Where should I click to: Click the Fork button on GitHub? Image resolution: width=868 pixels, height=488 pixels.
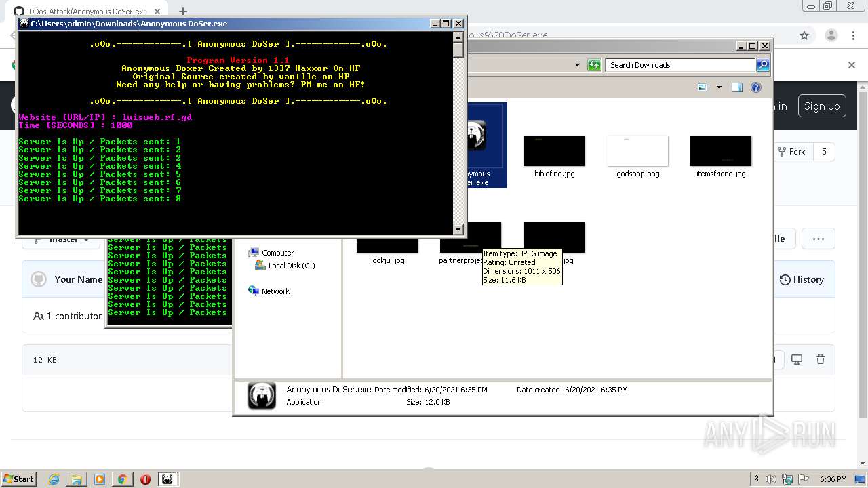pos(791,152)
